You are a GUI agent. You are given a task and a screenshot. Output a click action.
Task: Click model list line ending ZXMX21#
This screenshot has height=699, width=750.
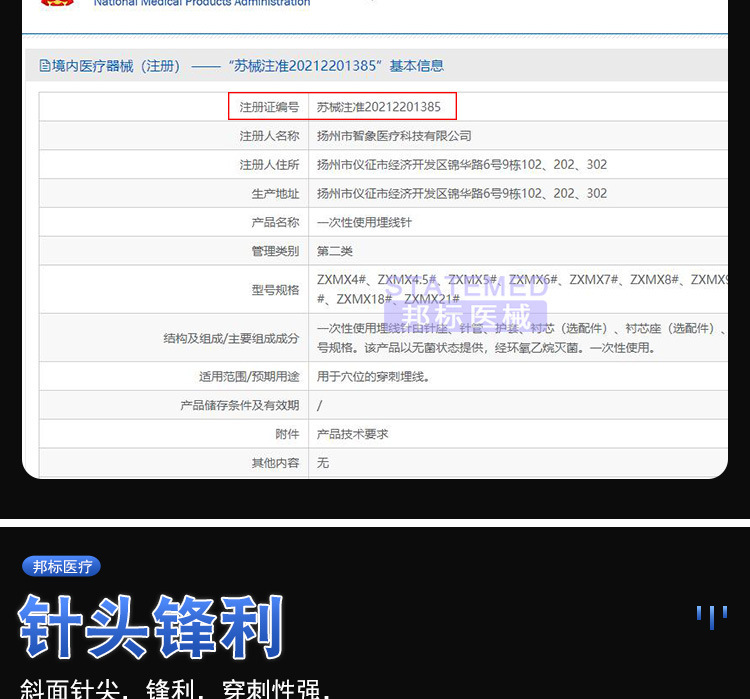click(x=388, y=299)
